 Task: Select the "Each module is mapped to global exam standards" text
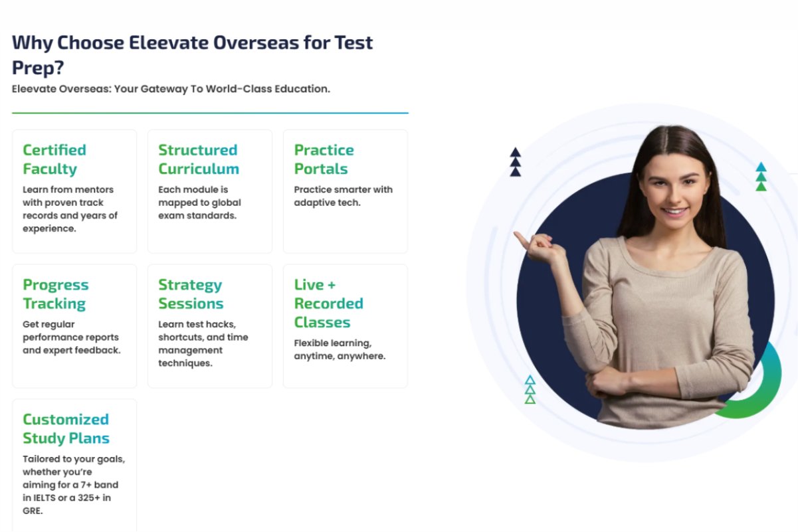point(199,203)
